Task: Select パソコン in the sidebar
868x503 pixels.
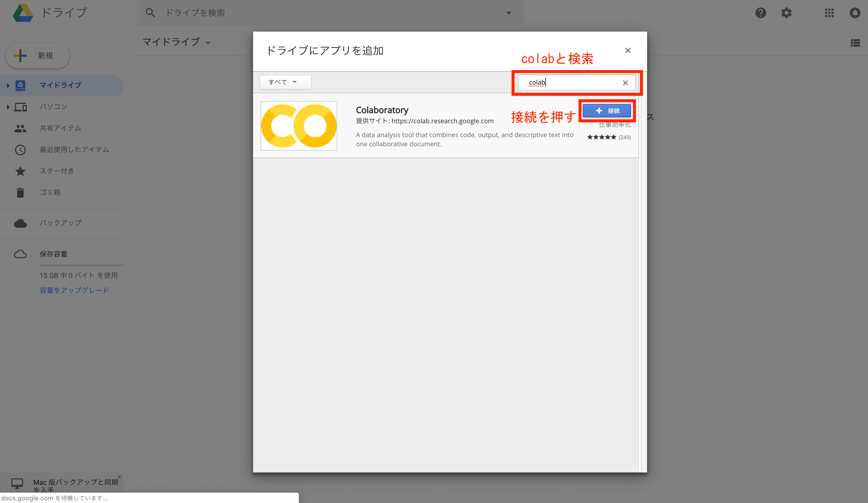Action: point(62,107)
